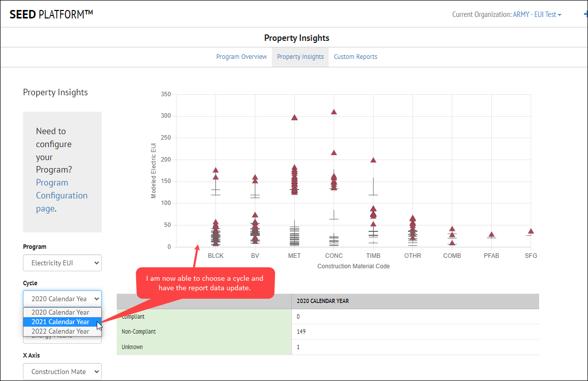
Task: Click the red annotation callout bubble
Action: pyautogui.click(x=205, y=282)
